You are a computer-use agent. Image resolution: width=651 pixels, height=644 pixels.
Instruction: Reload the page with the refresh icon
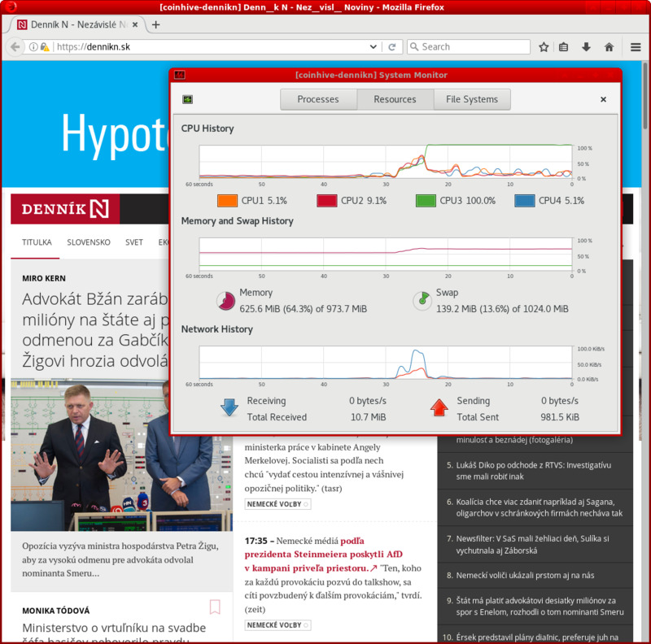[392, 47]
